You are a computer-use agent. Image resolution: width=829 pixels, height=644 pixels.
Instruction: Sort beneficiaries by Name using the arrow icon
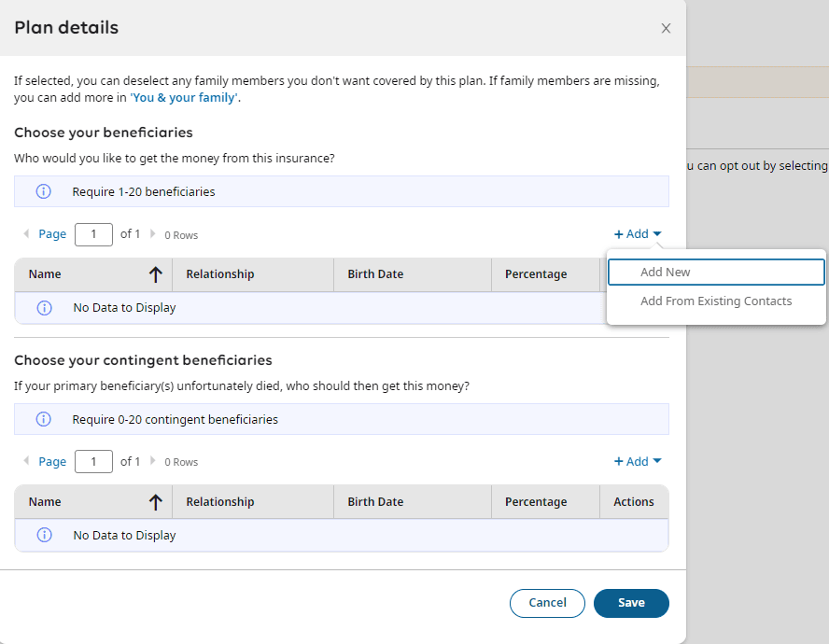pyautogui.click(x=155, y=274)
